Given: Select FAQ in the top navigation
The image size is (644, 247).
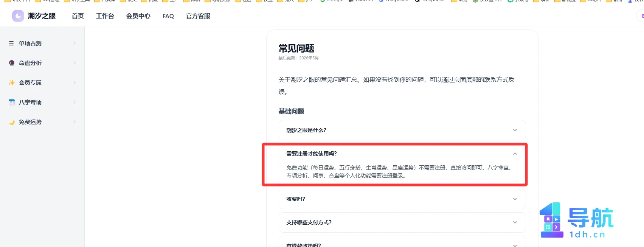Looking at the screenshot, I should pyautogui.click(x=168, y=16).
